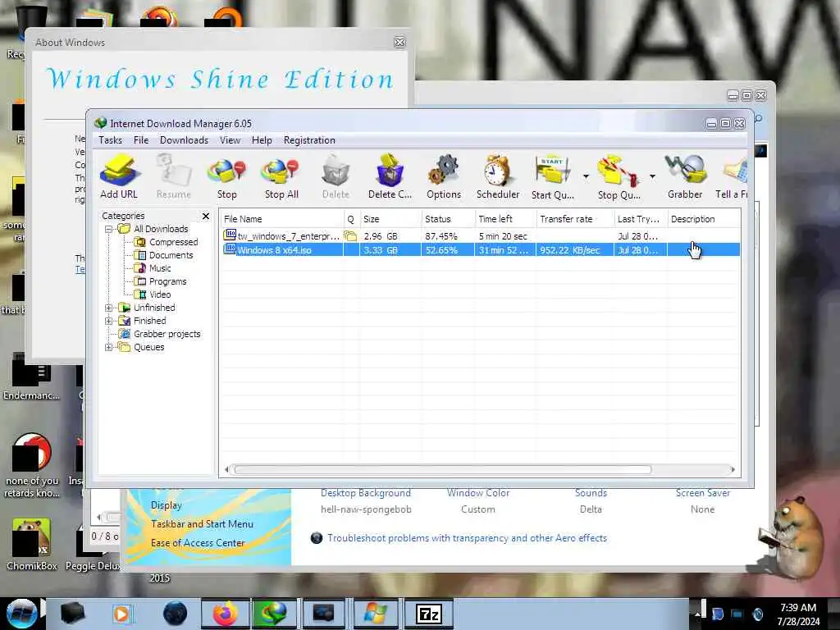Click the Stop Queue icon
This screenshot has height=630, width=840.
coord(619,177)
